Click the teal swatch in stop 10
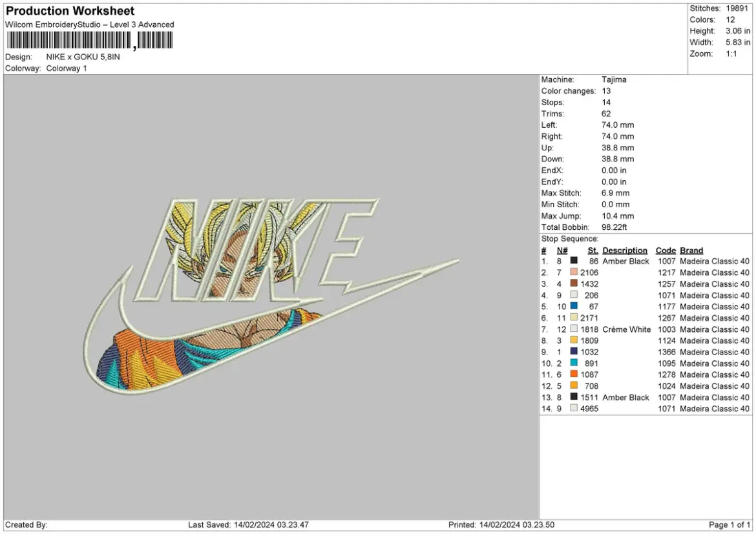Image resolution: width=756 pixels, height=534 pixels. click(574, 363)
